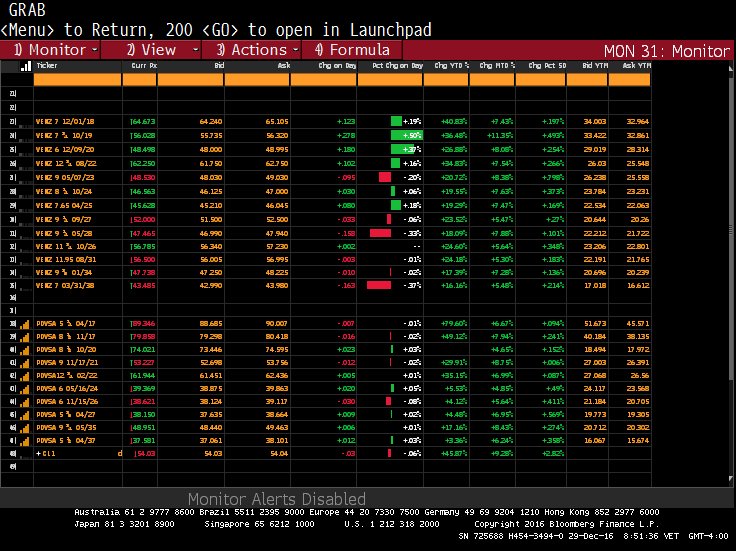This screenshot has width=736, height=551.
Task: Select the VENZ 8 1/4 10/24 ticker
Action: tap(64, 192)
